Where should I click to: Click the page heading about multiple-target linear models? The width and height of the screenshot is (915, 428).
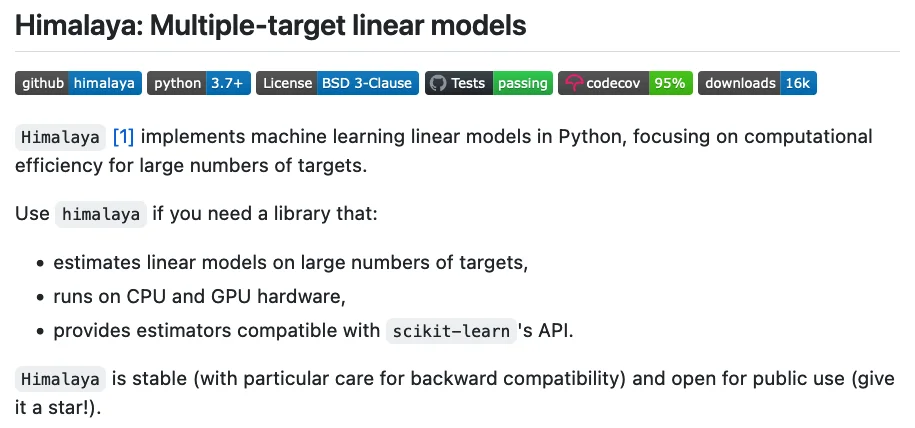pyautogui.click(x=270, y=26)
